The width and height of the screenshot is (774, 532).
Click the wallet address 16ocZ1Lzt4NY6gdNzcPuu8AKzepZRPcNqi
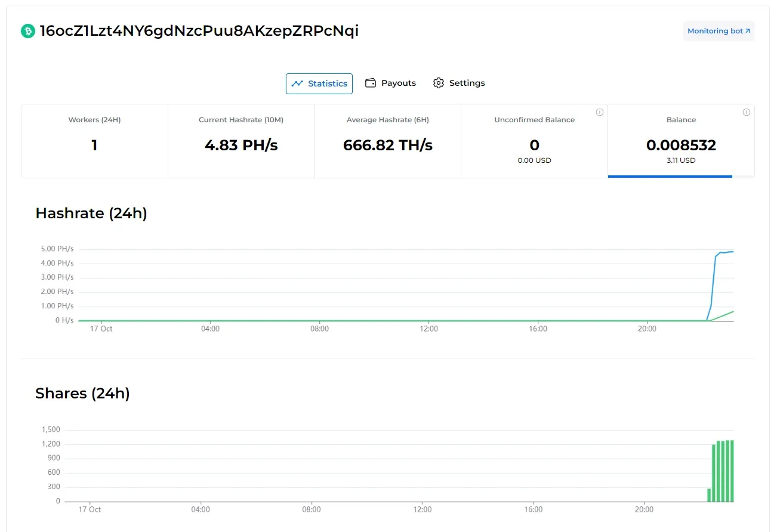[199, 31]
